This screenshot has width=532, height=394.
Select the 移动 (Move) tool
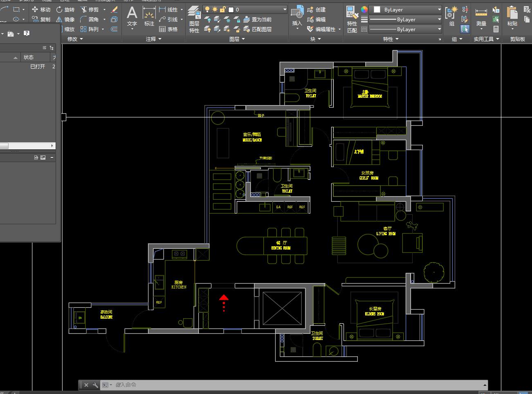41,9
